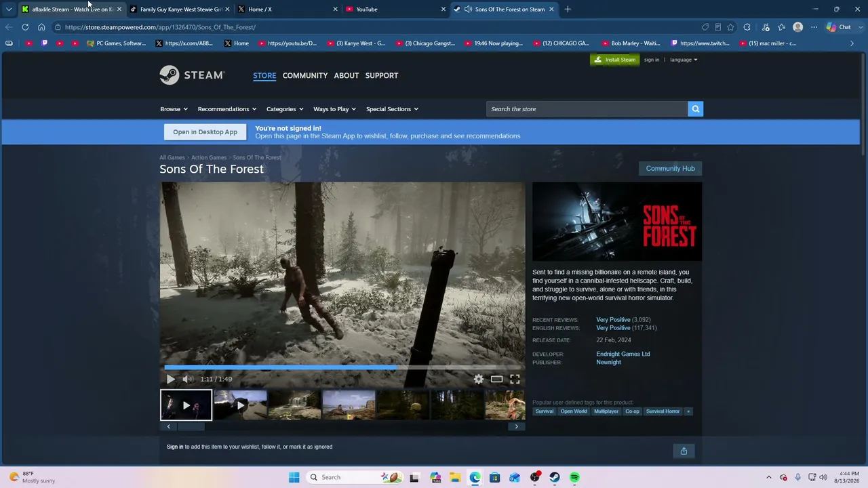868x488 pixels.
Task: Bookmark this page with the star icon
Action: click(730, 27)
